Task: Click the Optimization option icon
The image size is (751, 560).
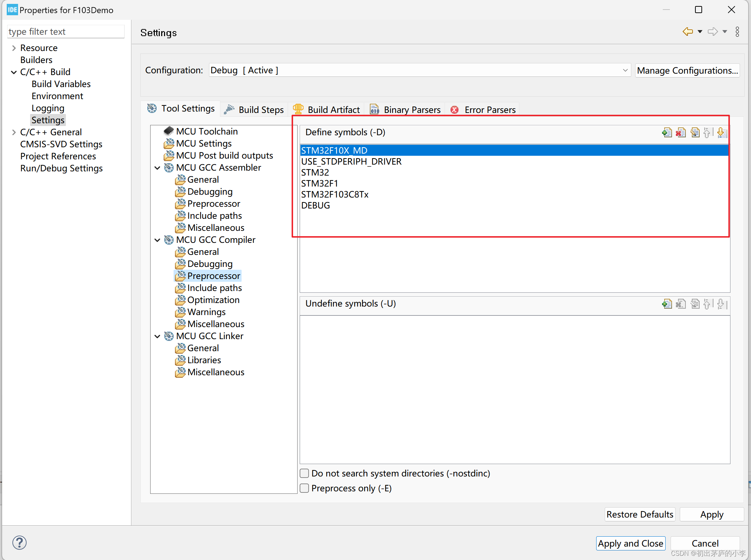Action: point(180,300)
